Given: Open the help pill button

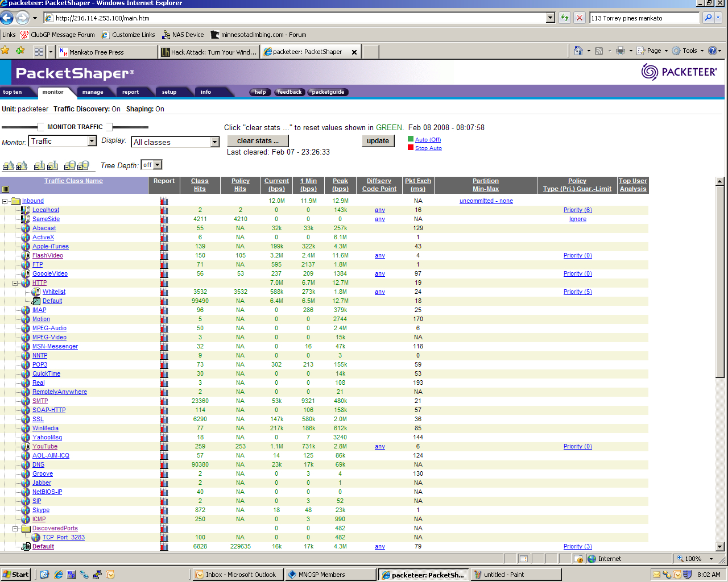Looking at the screenshot, I should (x=260, y=92).
